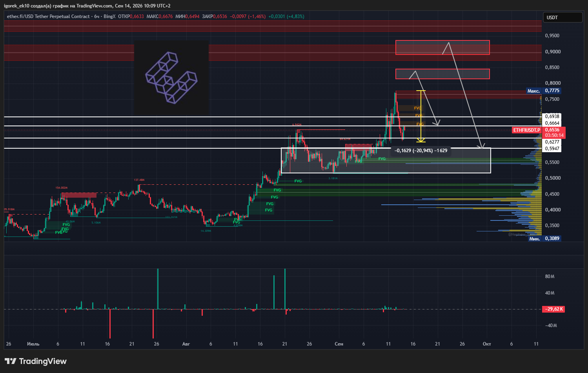Click the Июль label on the time axis
Viewport: 588px width, 373px height.
[33, 344]
